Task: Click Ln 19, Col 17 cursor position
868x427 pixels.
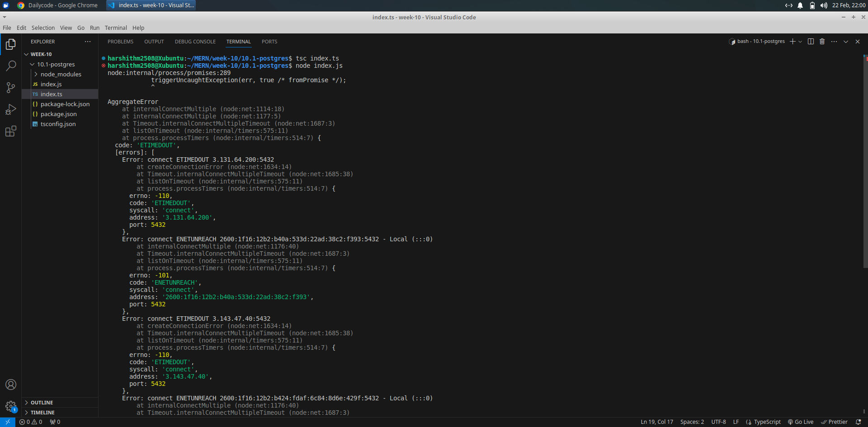Action: [x=657, y=422]
